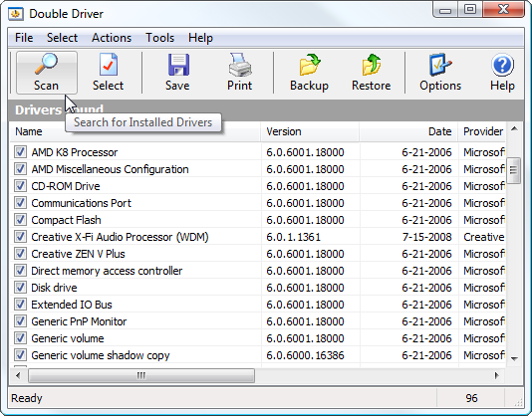
Task: Select the AMD K8 Processor driver name
Action: point(75,152)
